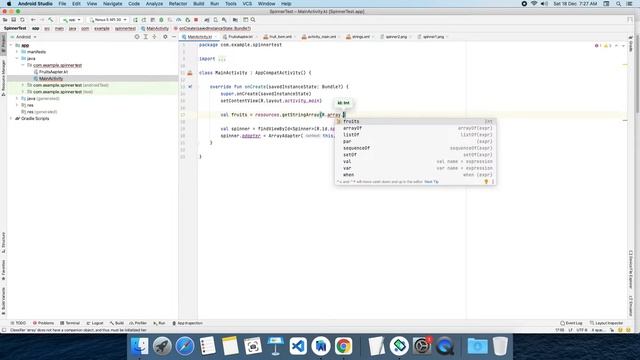Image resolution: width=640 pixels, height=360 pixels.
Task: Switch to the spinner2.png editor tab
Action: [396, 37]
